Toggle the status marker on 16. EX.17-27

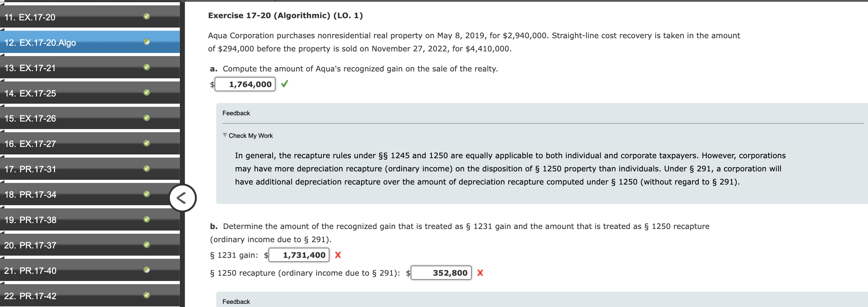coord(146,143)
